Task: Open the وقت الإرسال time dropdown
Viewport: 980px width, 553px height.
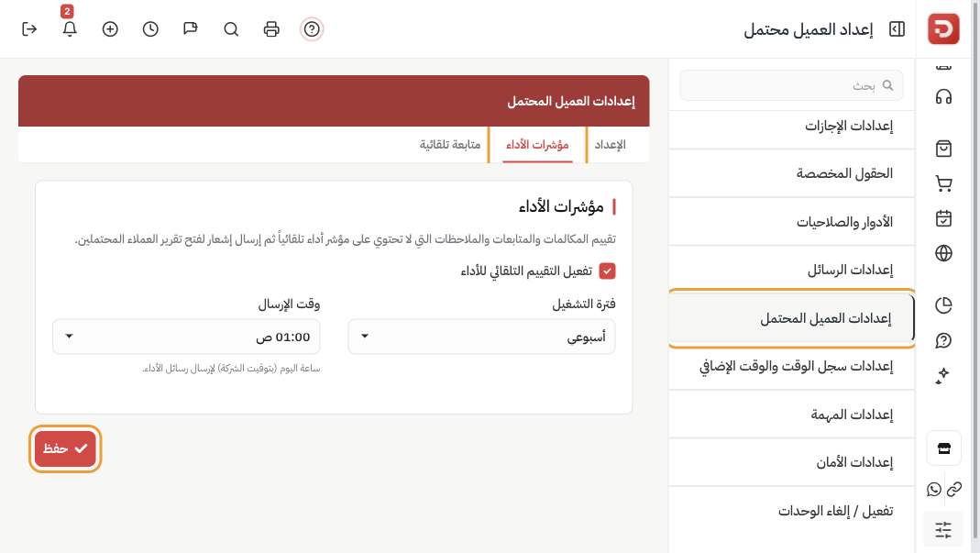Action: coord(186,337)
